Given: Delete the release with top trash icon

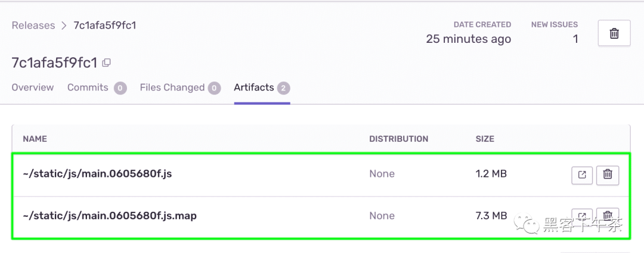Looking at the screenshot, I should click(614, 33).
